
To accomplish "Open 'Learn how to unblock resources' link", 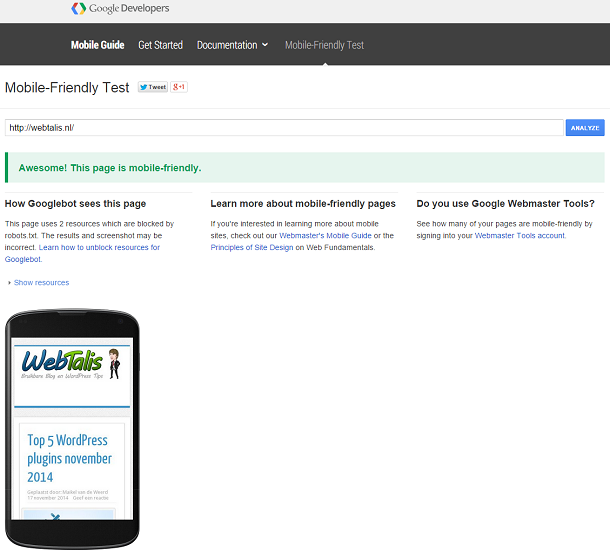I will pyautogui.click(x=99, y=247).
